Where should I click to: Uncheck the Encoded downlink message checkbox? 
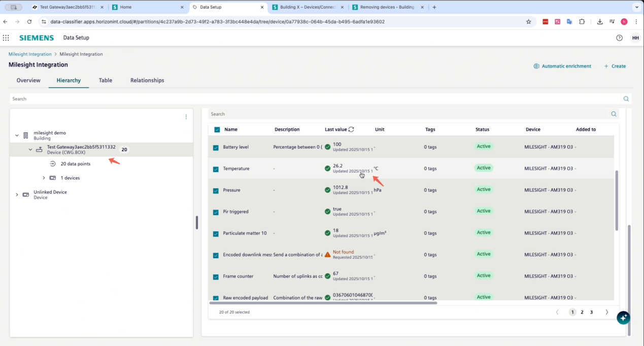point(216,256)
